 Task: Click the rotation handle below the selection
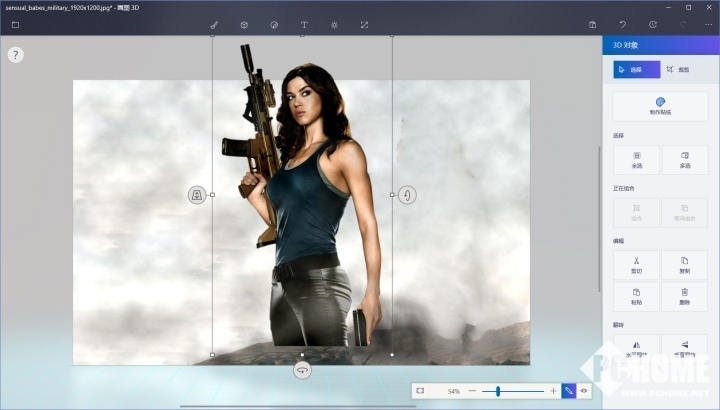tap(302, 370)
